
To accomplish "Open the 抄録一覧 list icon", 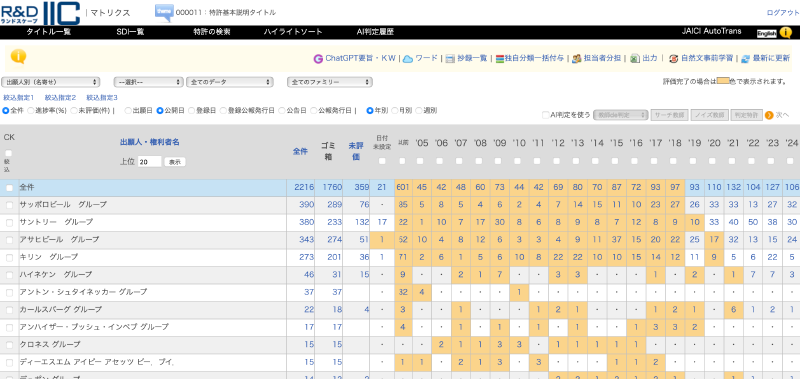I will point(450,59).
